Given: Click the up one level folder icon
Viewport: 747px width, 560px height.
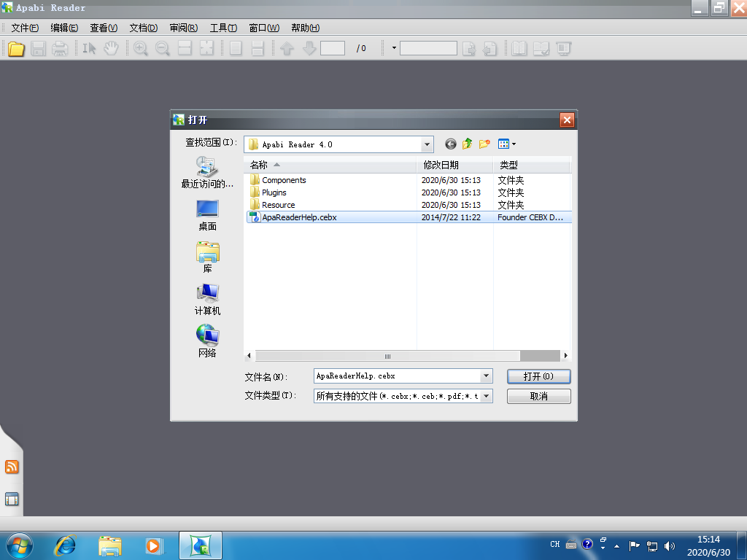Looking at the screenshot, I should tap(468, 144).
